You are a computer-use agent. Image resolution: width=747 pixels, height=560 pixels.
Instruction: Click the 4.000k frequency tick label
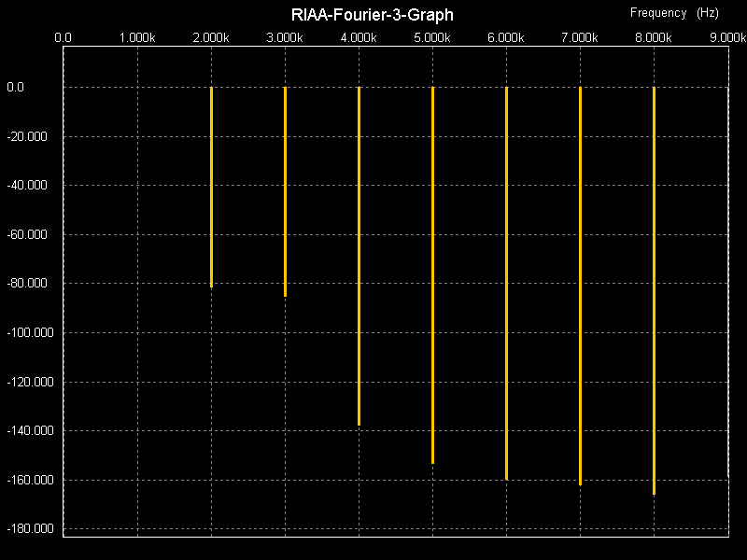point(359,37)
